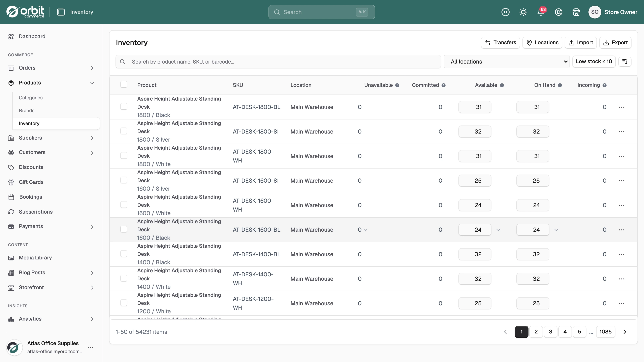Image resolution: width=644 pixels, height=362 pixels.
Task: Edit Available quantity for AT-DESK-1600-BL
Action: coord(475,230)
